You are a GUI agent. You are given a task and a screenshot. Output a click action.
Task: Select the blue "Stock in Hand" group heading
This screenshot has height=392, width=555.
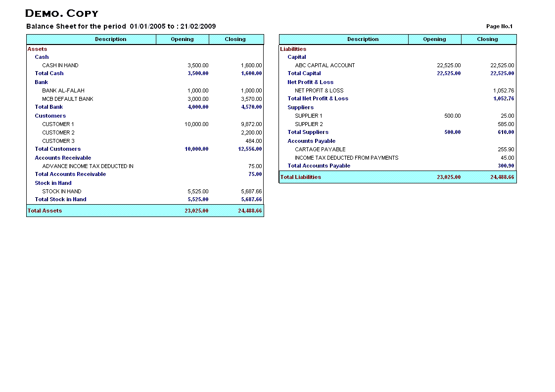coord(53,183)
